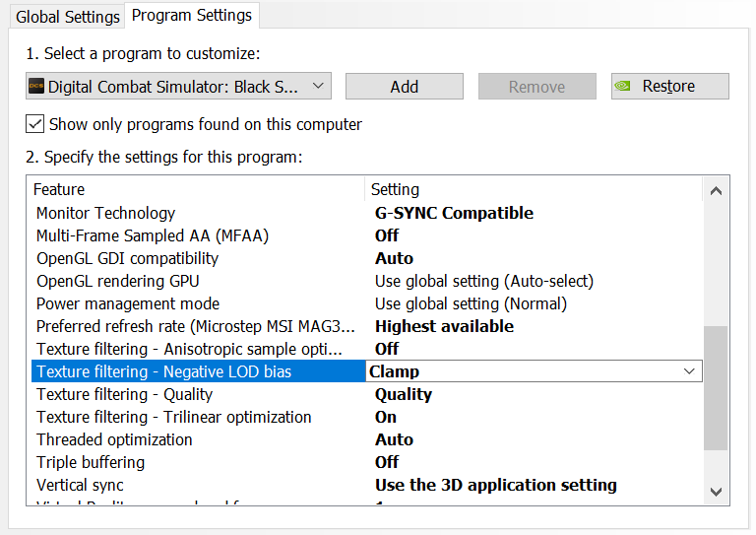Click the Highest available setting value
Screen dimensions: 756x535
pyautogui.click(x=444, y=326)
